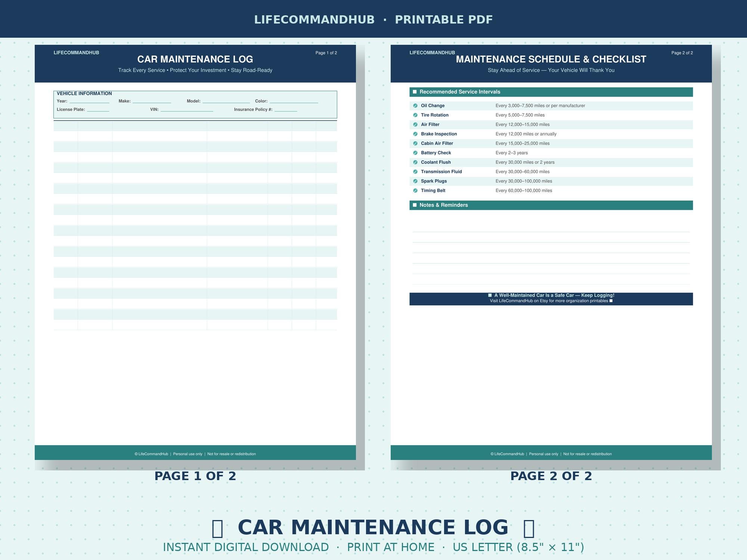Image resolution: width=747 pixels, height=560 pixels.
Task: Click 'MAINTENANCE SCHEDULE & CHECKLIST' title
Action: (551, 59)
